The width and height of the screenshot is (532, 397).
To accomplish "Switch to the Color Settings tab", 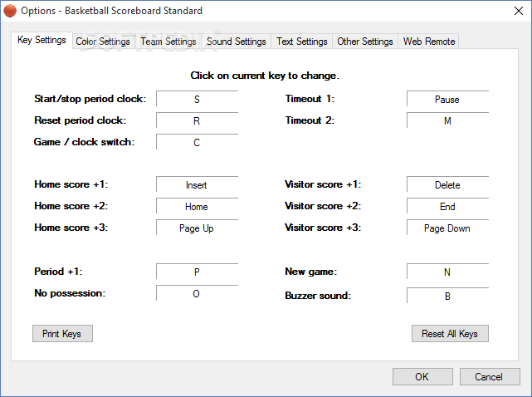I will [103, 42].
